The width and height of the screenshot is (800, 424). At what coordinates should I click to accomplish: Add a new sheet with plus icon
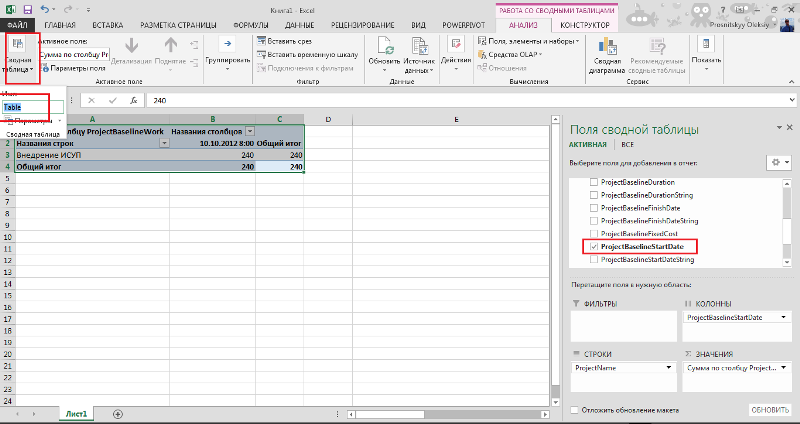(x=118, y=414)
